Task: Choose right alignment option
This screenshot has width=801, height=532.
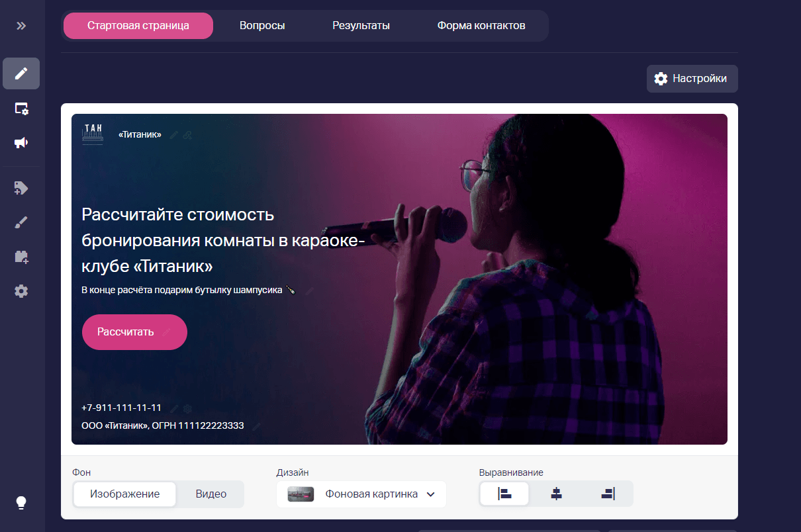Action: point(608,494)
